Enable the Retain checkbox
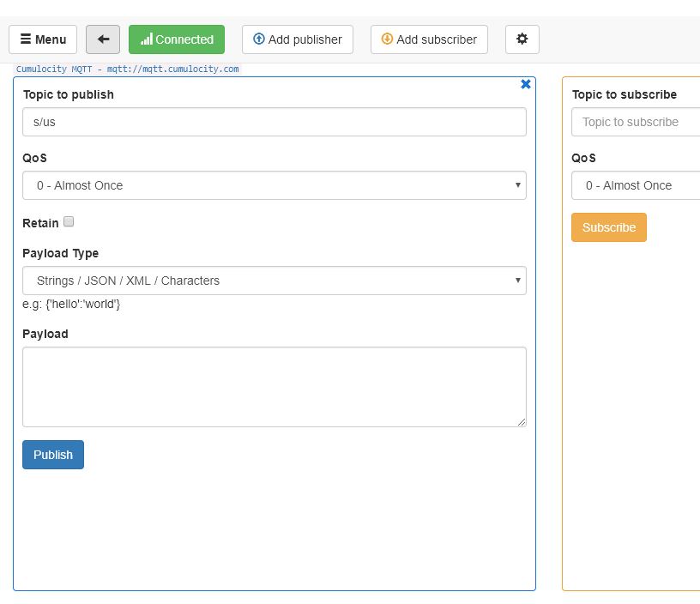The image size is (700, 604). 69,221
